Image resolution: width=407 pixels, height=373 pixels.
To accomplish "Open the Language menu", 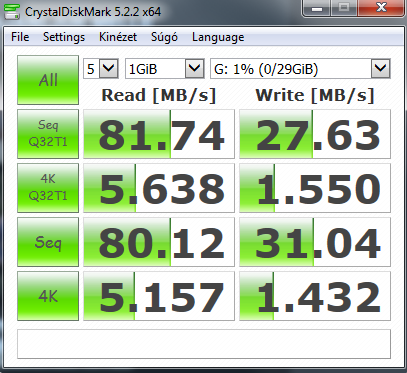I will [x=218, y=37].
